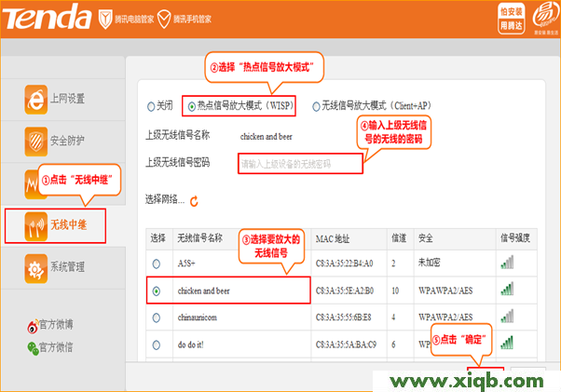Open 系统管理 menu label
The height and width of the screenshot is (392, 561).
(x=68, y=267)
